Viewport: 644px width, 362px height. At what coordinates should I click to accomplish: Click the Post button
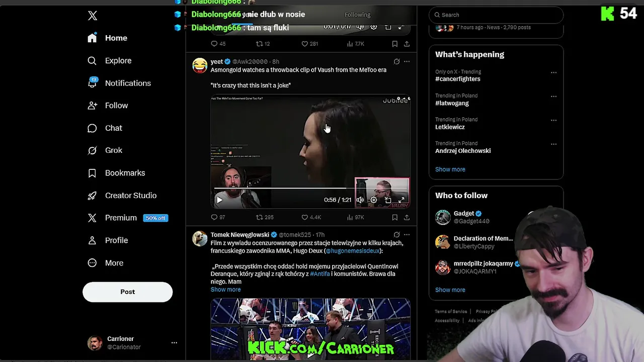(127, 292)
